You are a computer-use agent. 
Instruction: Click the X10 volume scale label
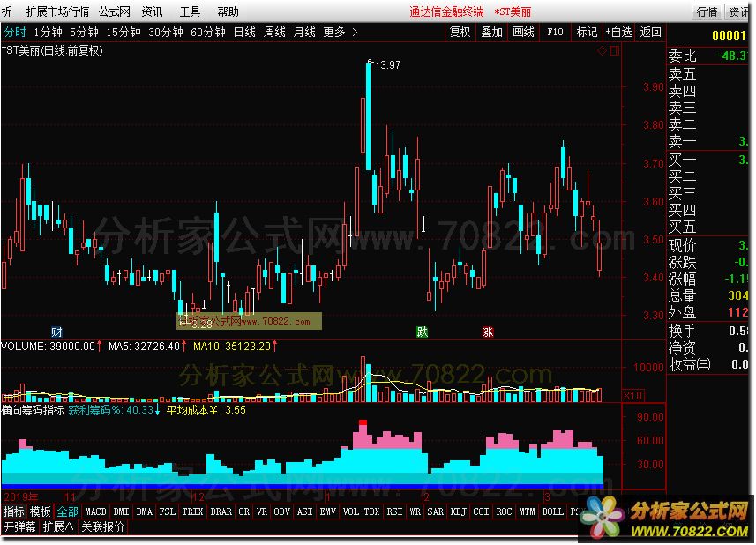(x=633, y=396)
